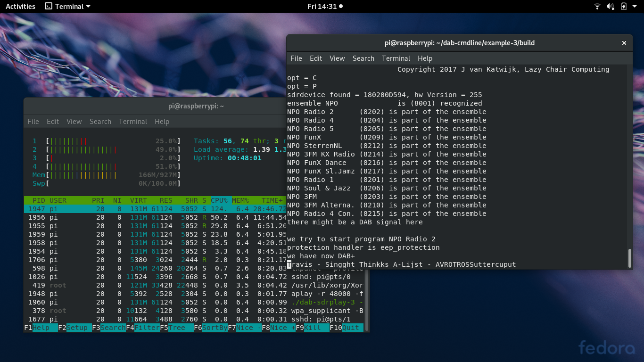The width and height of the screenshot is (644, 362).
Task: Open the system menu dropdown arrow
Action: [x=635, y=7]
